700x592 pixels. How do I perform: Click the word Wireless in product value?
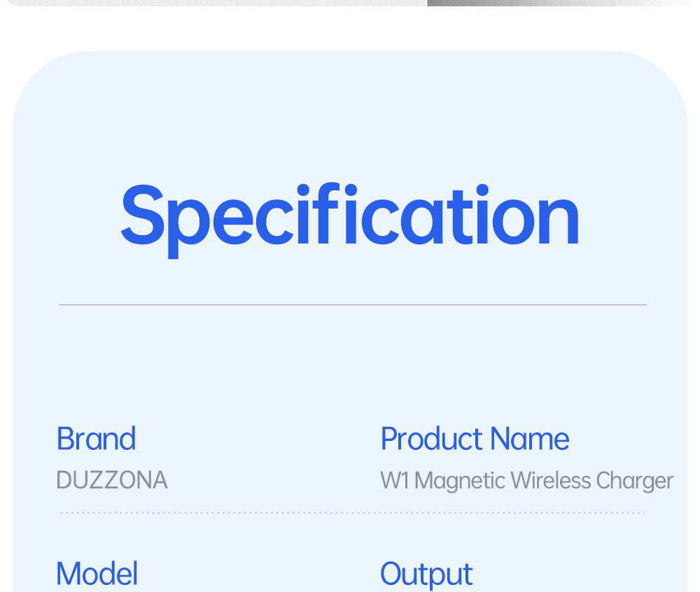coord(551,481)
